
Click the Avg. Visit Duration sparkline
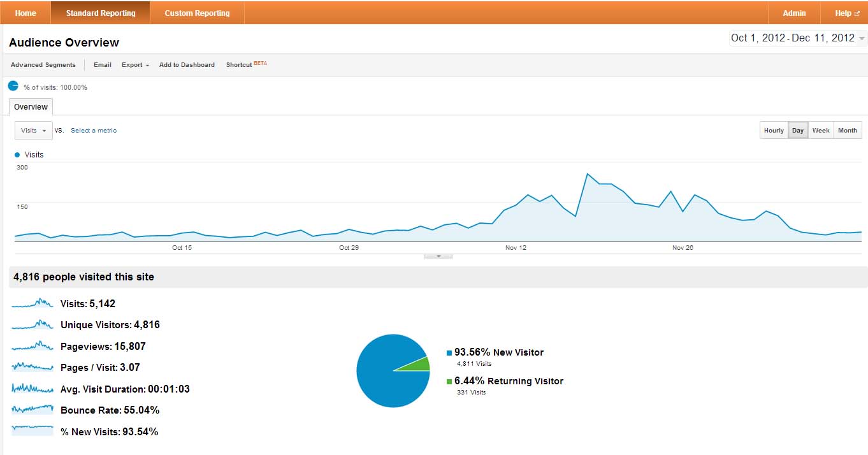33,389
